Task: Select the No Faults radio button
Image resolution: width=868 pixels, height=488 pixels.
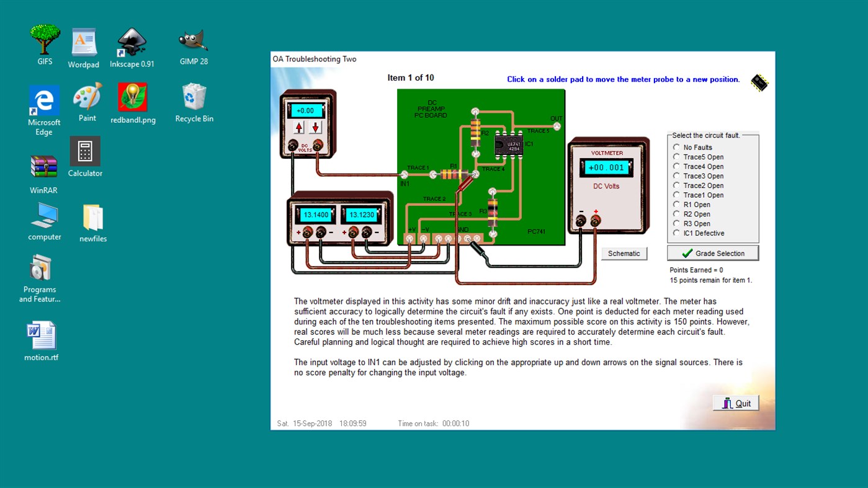Action: [x=676, y=147]
